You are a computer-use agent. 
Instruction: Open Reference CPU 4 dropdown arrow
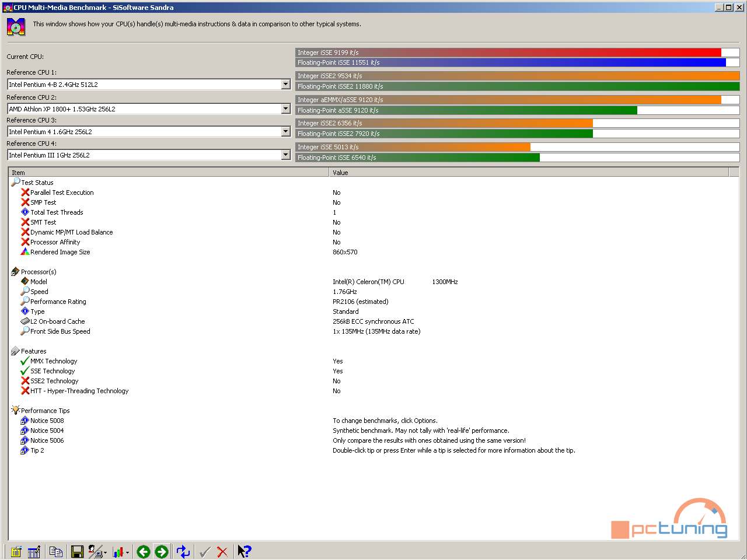285,155
